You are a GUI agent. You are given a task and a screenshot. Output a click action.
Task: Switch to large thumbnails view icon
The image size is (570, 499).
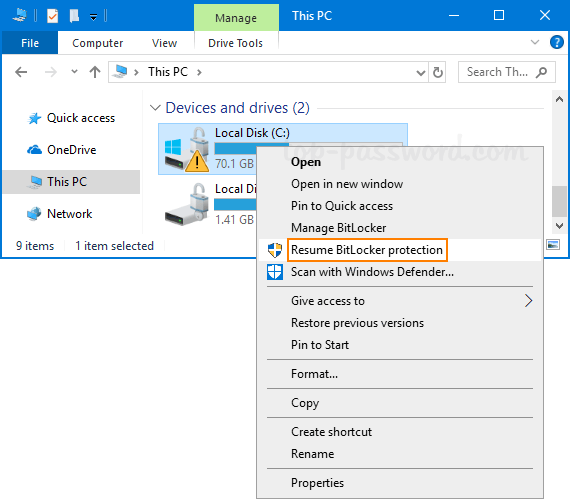(553, 245)
